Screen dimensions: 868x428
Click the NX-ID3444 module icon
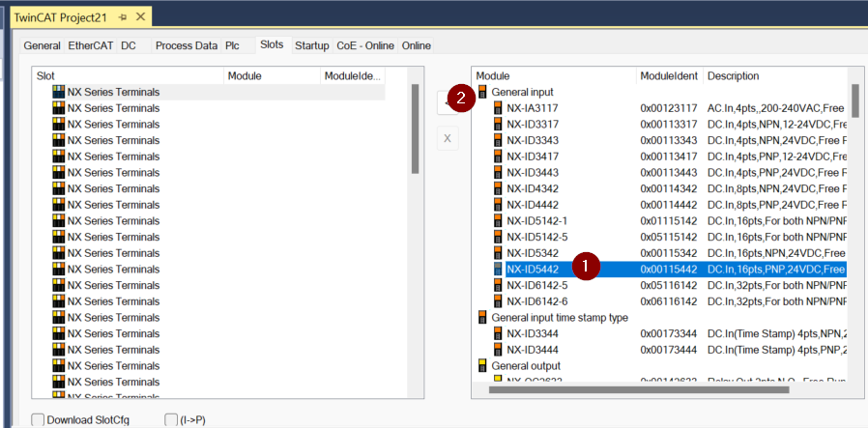click(x=498, y=350)
